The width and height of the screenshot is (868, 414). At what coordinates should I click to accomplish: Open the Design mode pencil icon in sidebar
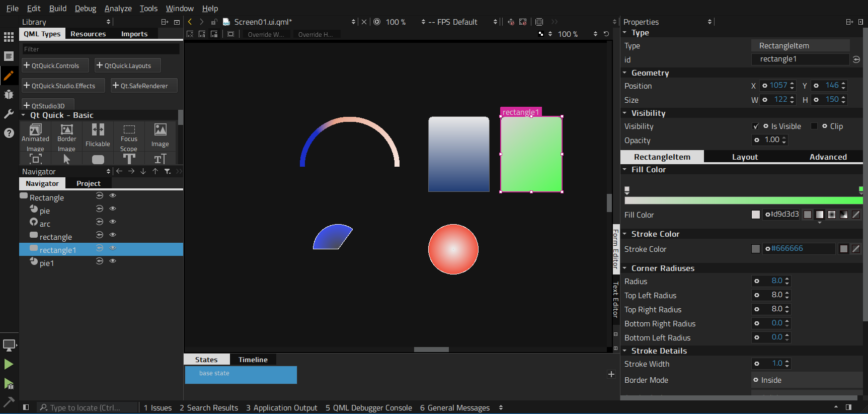click(9, 76)
